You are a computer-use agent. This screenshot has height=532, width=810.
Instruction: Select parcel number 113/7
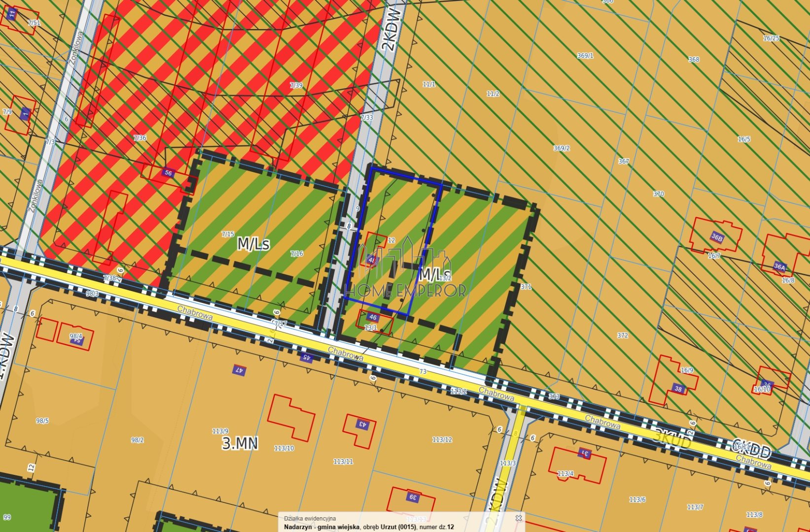tap(695, 507)
